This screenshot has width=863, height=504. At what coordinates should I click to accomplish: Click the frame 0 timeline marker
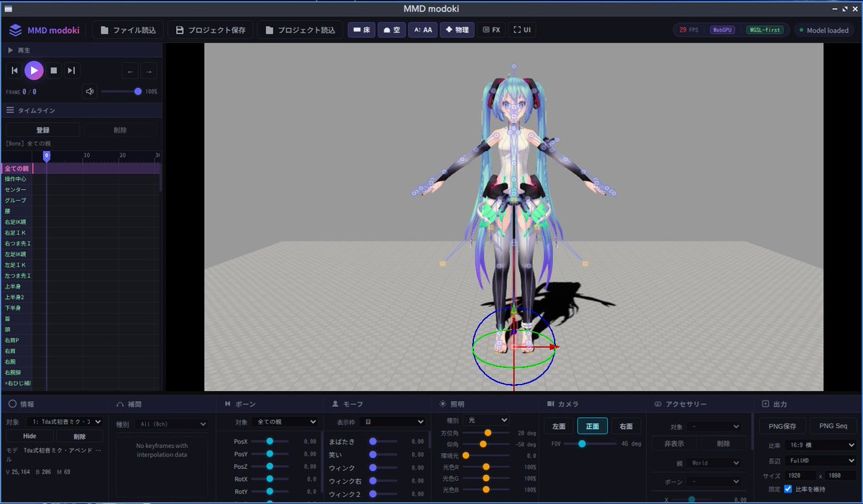[x=47, y=156]
